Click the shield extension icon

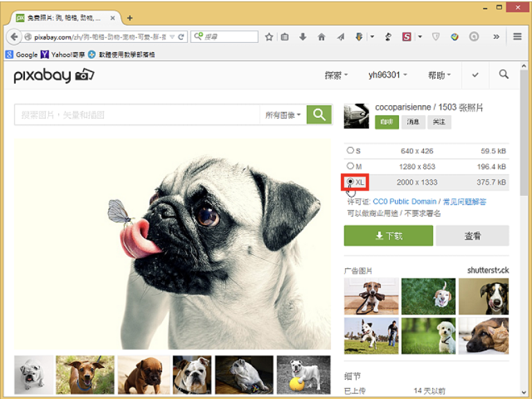(x=436, y=37)
